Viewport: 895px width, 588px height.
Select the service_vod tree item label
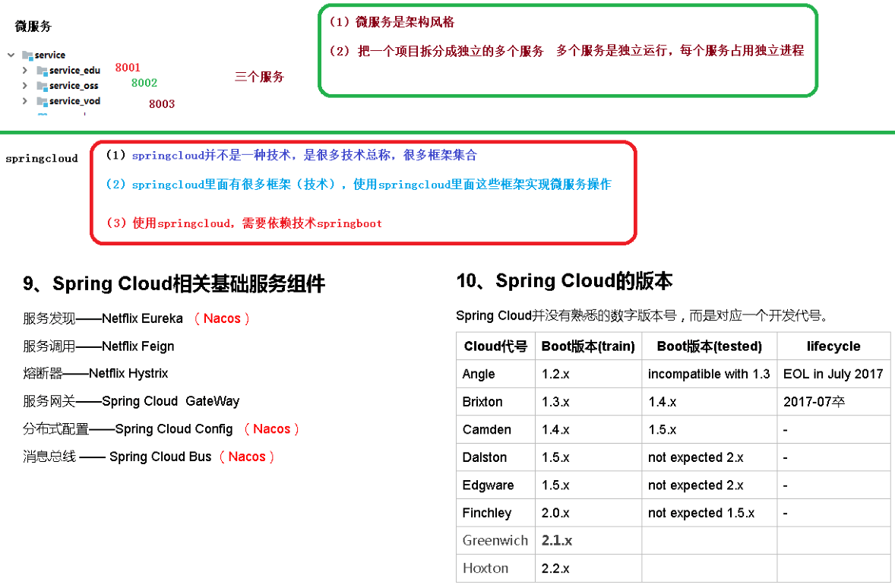74,101
